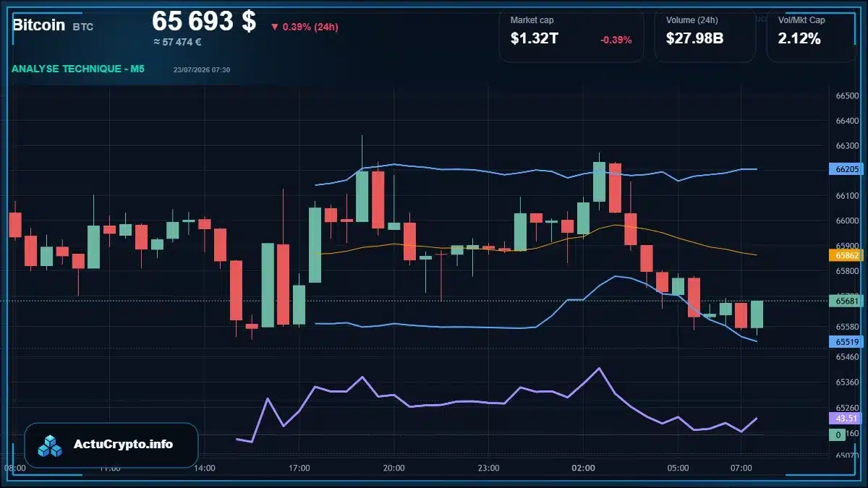Click the 14:00 time axis label
The height and width of the screenshot is (488, 868).
click(x=205, y=468)
